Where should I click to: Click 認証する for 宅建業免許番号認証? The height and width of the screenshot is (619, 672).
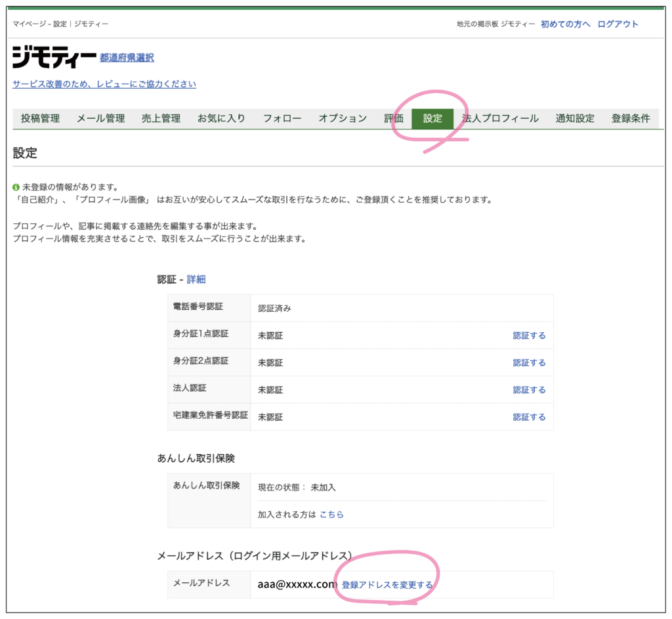tap(529, 417)
